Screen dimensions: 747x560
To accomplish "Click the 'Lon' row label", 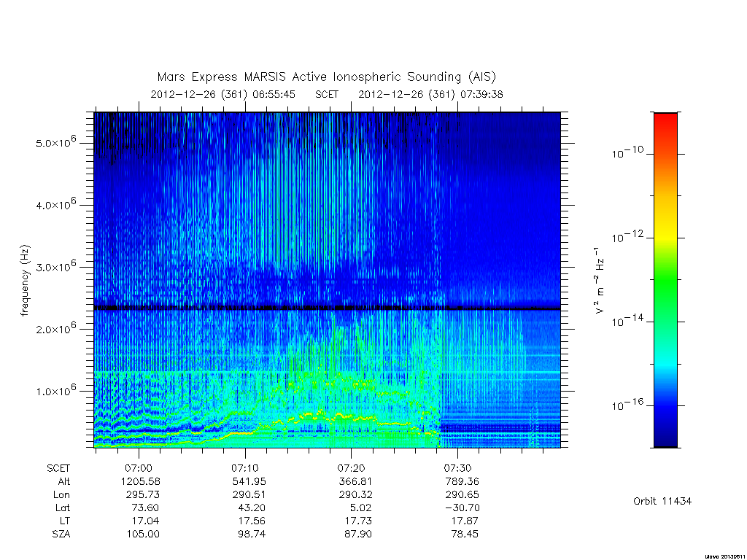I will [x=61, y=495].
